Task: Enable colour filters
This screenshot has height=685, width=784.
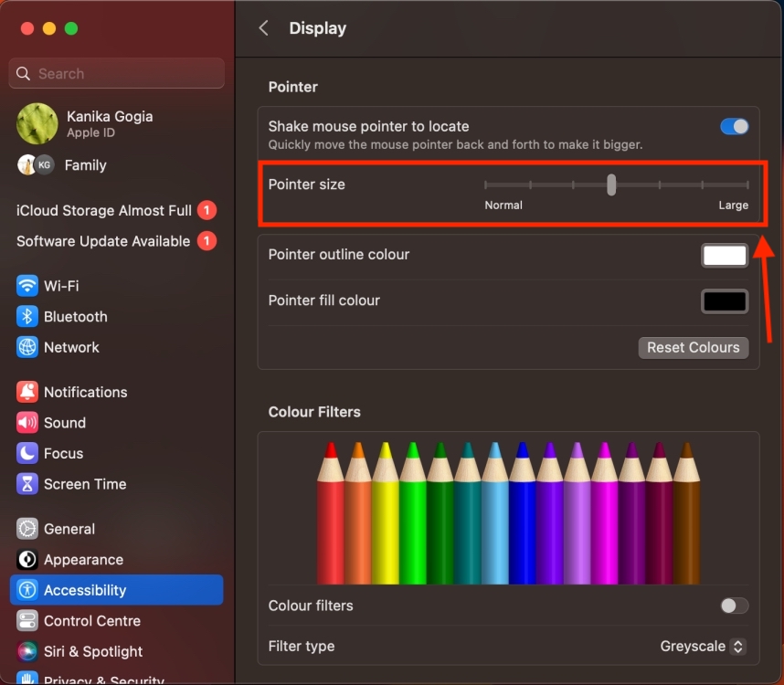Action: tap(734, 606)
